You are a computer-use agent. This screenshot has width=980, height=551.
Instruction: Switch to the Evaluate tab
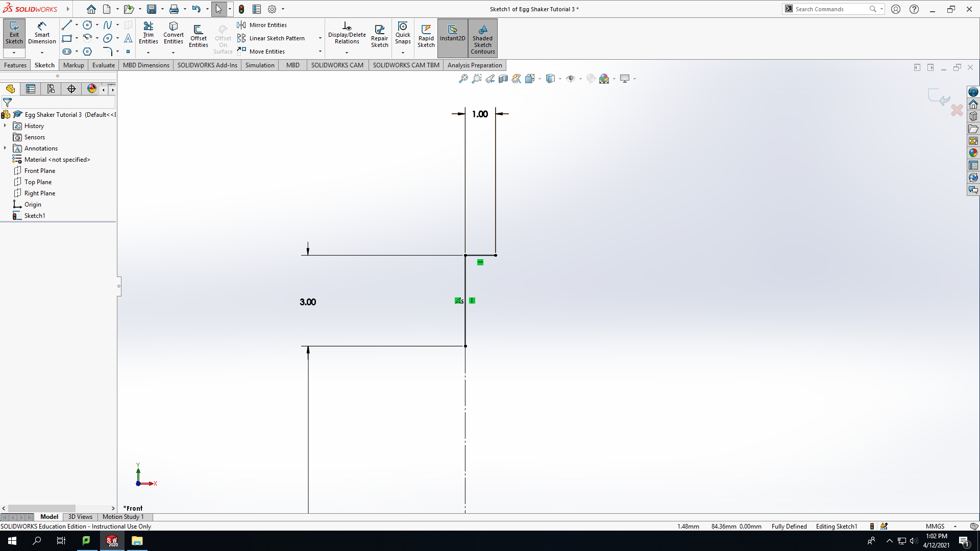point(104,65)
